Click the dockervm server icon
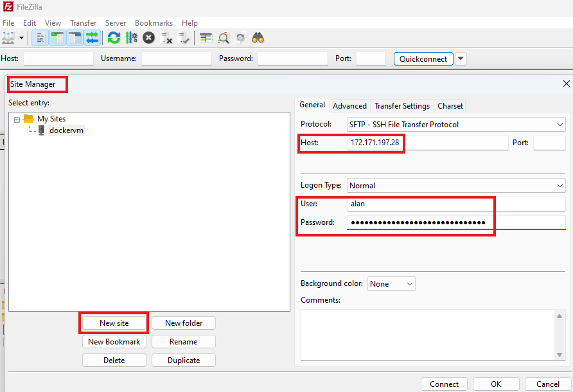This screenshot has width=573, height=392. (x=41, y=130)
